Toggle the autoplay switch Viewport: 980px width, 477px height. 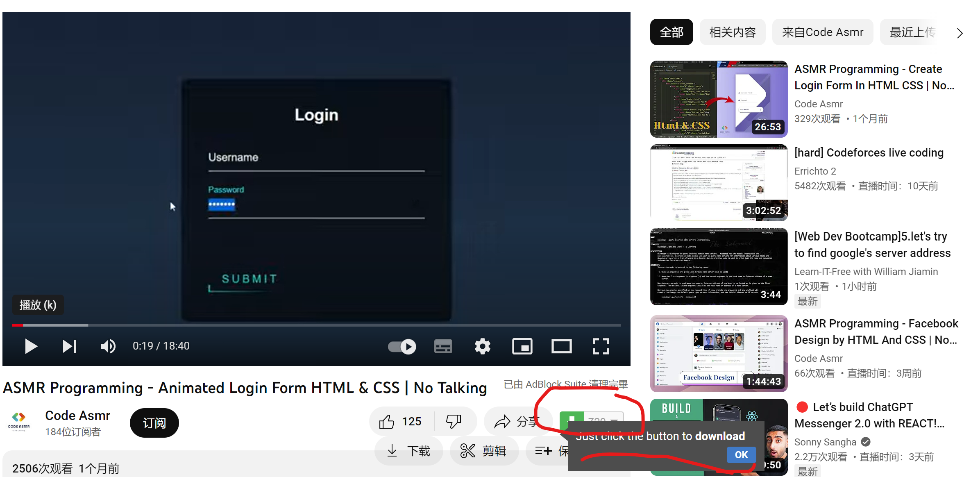(x=402, y=347)
